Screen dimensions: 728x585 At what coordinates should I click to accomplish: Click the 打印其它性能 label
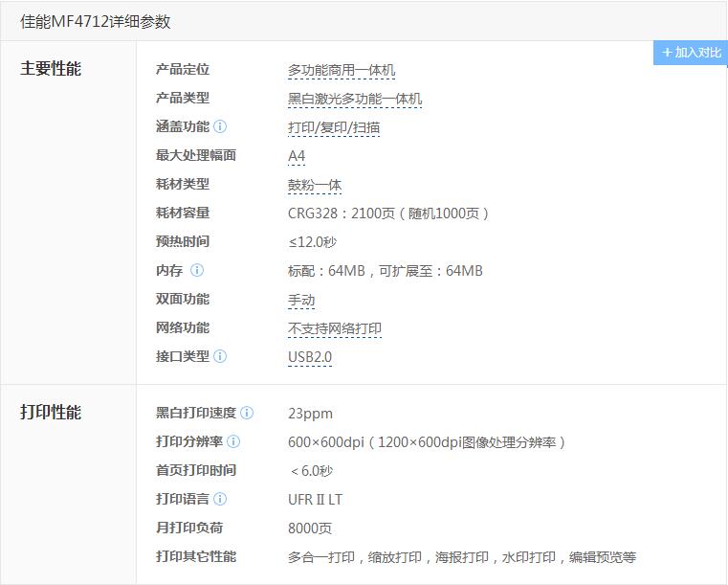click(196, 556)
